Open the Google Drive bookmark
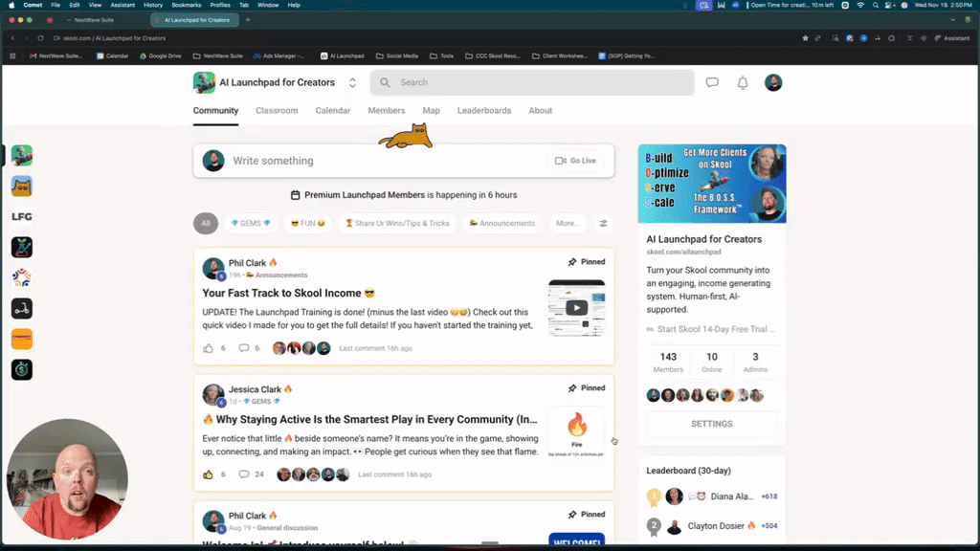The width and height of the screenshot is (980, 551). (161, 55)
